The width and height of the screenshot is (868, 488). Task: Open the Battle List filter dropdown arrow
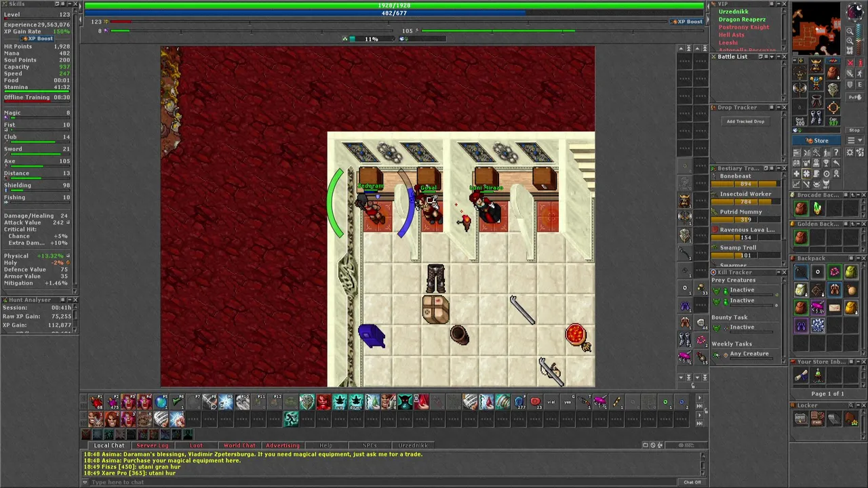[x=772, y=57]
